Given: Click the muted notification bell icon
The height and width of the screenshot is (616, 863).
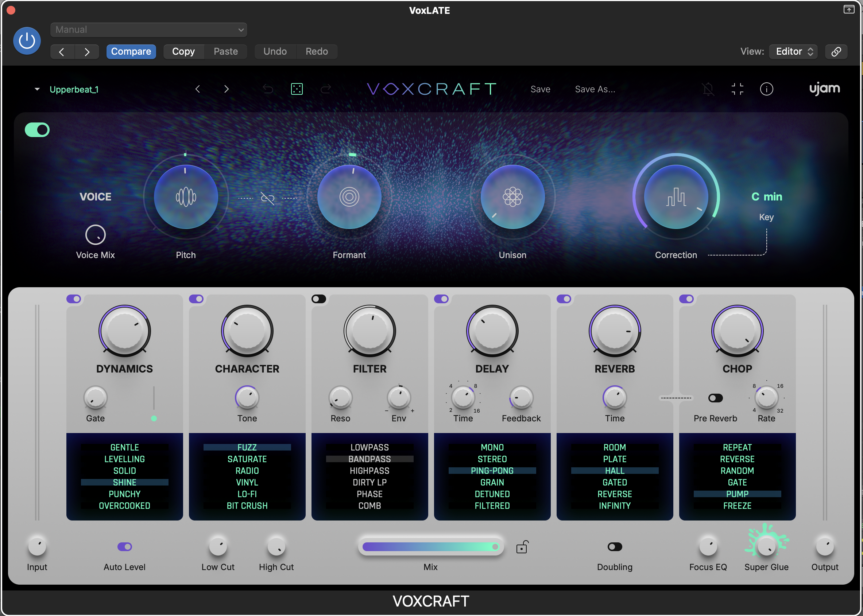Looking at the screenshot, I should (x=708, y=89).
